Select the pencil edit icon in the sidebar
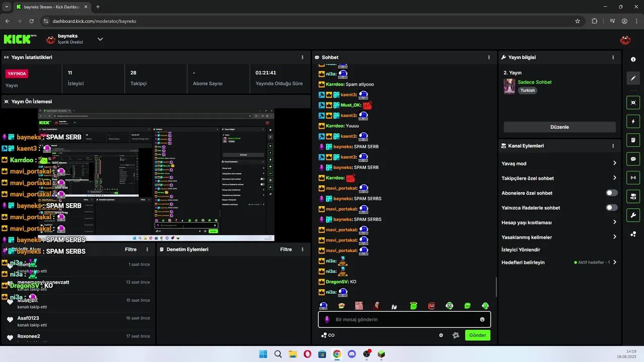The image size is (644, 362). (x=633, y=78)
